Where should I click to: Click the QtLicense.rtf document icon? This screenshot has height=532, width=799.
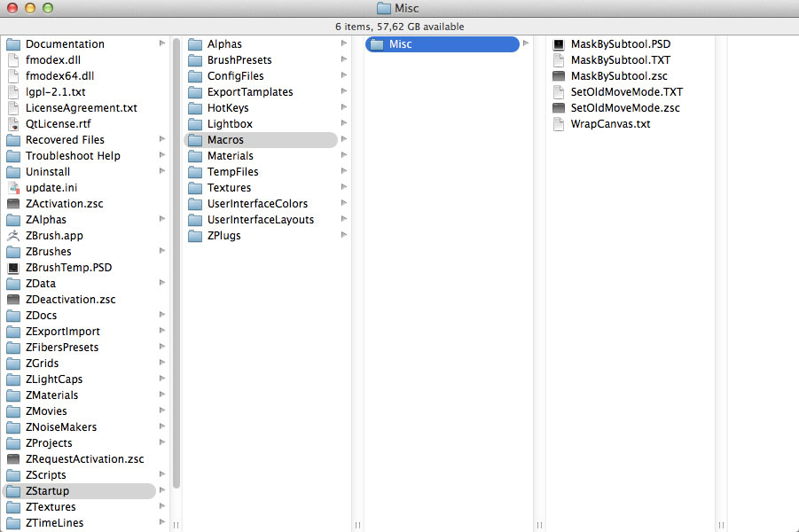(13, 124)
